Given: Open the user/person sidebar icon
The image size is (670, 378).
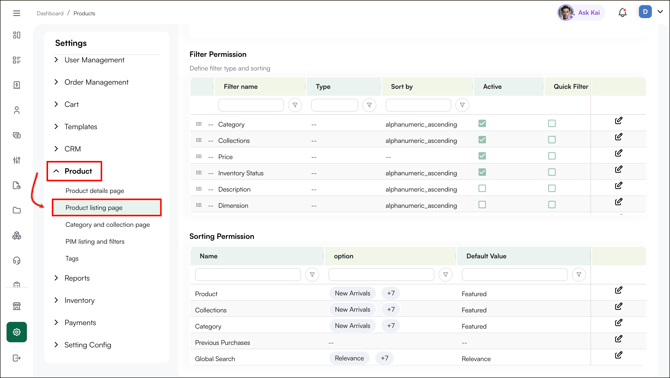Looking at the screenshot, I should 17,110.
